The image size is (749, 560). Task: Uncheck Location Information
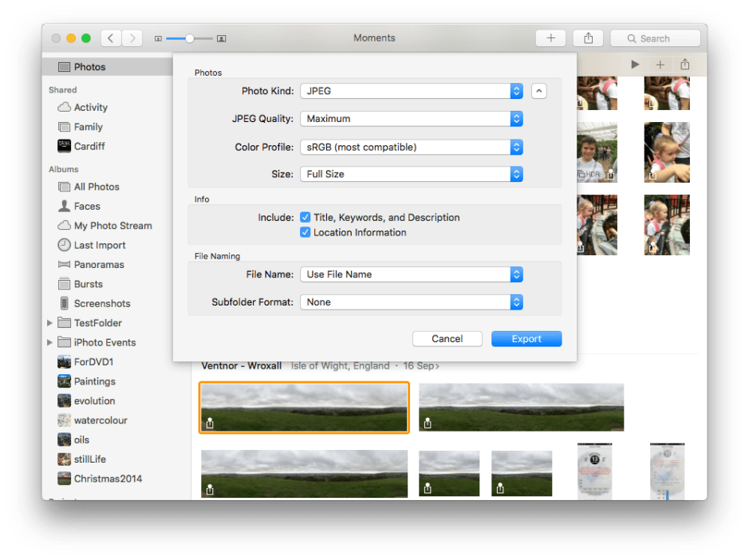[x=306, y=232]
